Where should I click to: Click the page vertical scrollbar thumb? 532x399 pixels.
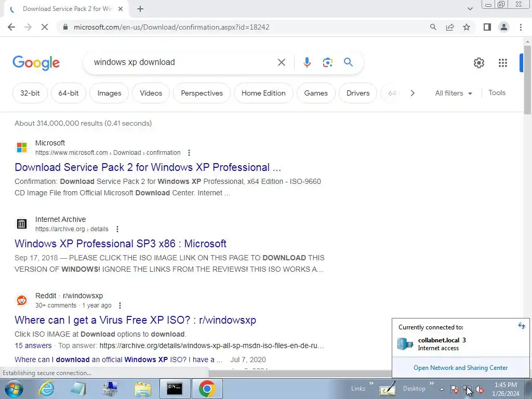[527, 79]
